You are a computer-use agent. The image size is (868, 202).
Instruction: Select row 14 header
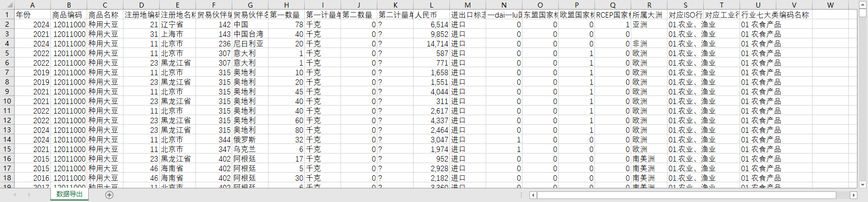(7, 139)
